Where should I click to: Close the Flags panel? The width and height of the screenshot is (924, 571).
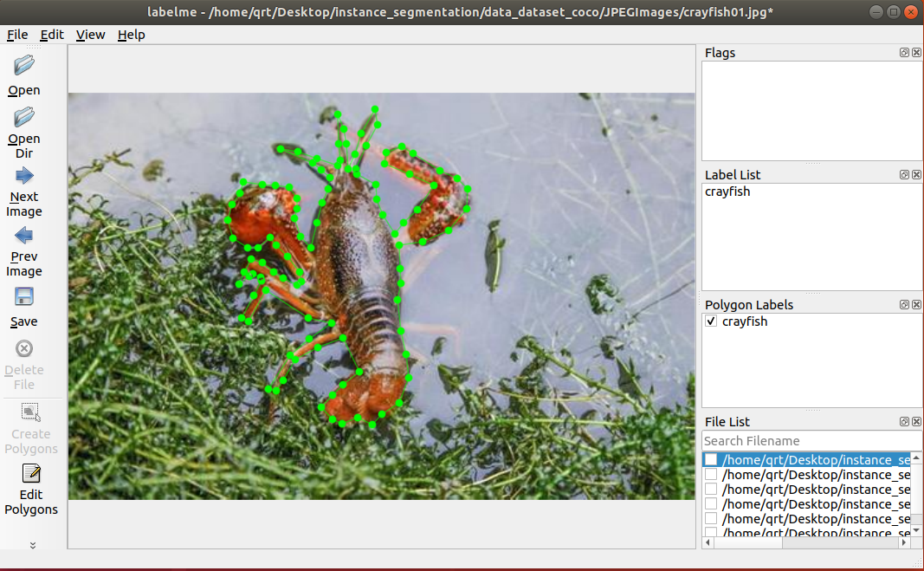point(916,53)
